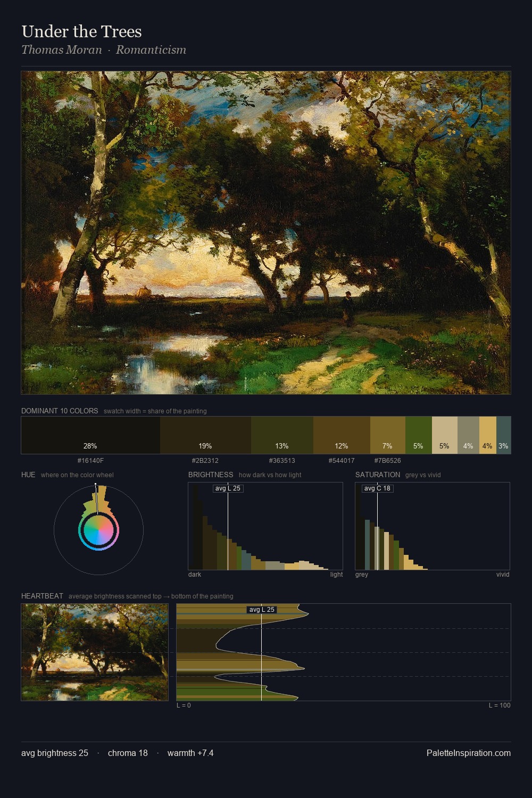Click the 'grey' axis label

coord(362,575)
